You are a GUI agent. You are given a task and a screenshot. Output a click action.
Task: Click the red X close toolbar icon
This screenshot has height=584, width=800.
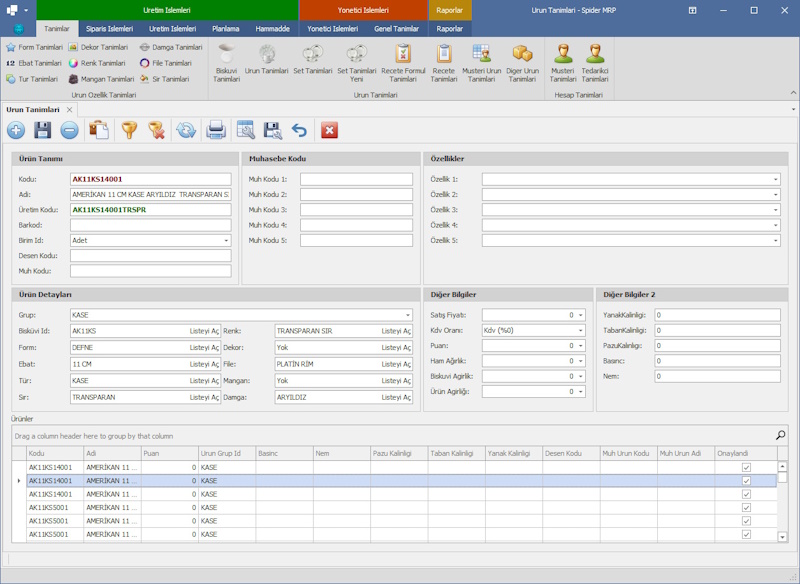click(x=329, y=131)
